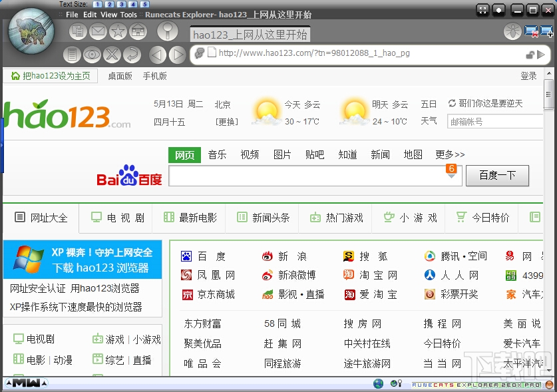The image size is (557, 392).
Task: Switch to 音乐 search tab
Action: click(x=217, y=154)
